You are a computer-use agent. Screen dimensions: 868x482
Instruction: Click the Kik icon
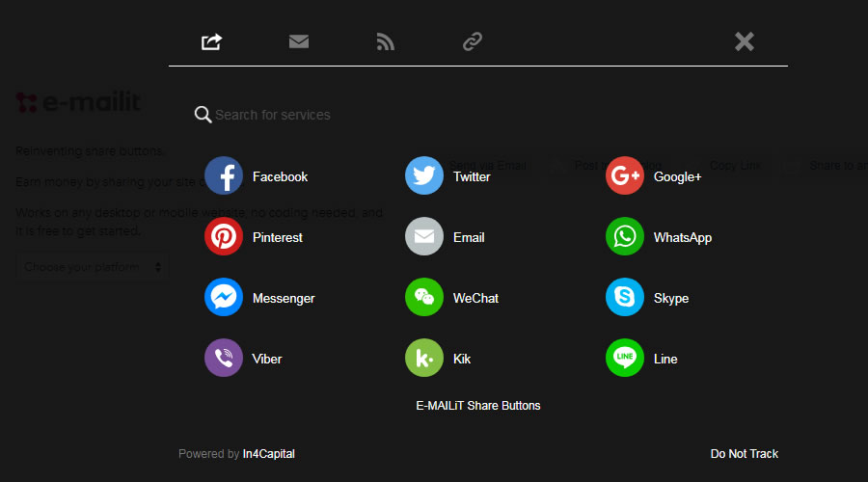click(424, 359)
